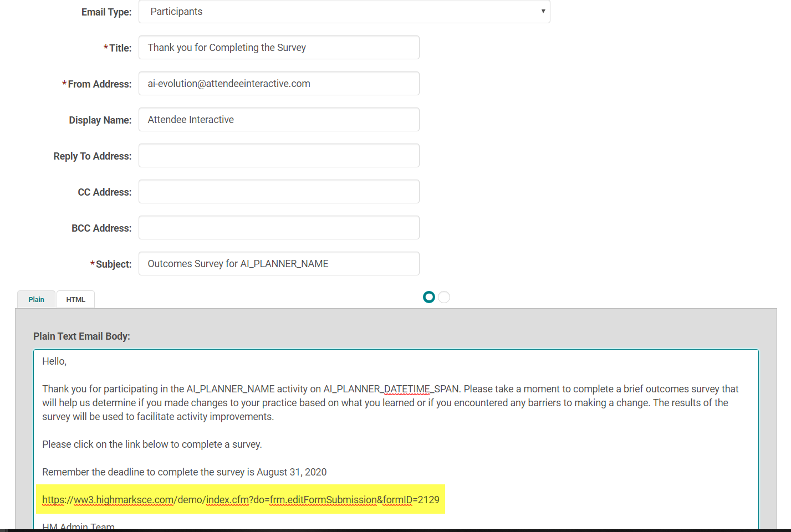
Task: Select the empty white circle indicator
Action: coord(444,297)
